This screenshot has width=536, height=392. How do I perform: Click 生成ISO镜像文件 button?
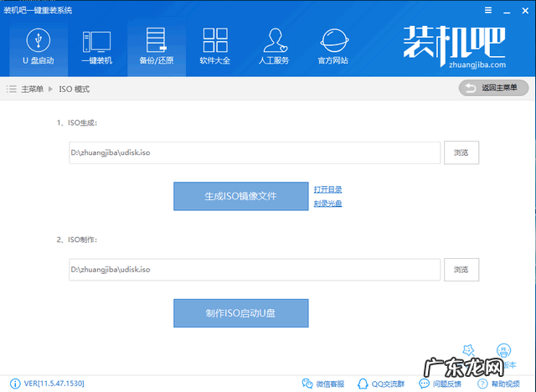tap(241, 196)
